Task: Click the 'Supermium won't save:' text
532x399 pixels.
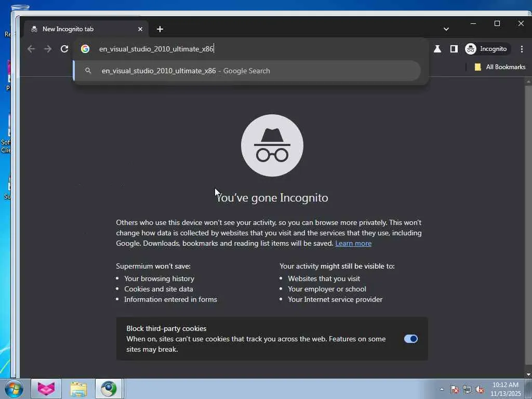Action: coord(153,266)
